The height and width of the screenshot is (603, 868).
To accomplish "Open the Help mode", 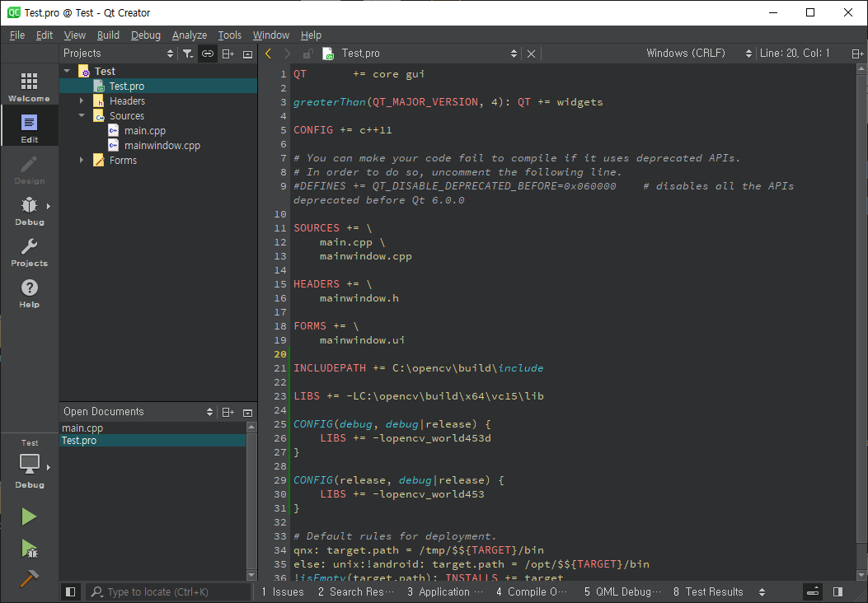I will (29, 292).
